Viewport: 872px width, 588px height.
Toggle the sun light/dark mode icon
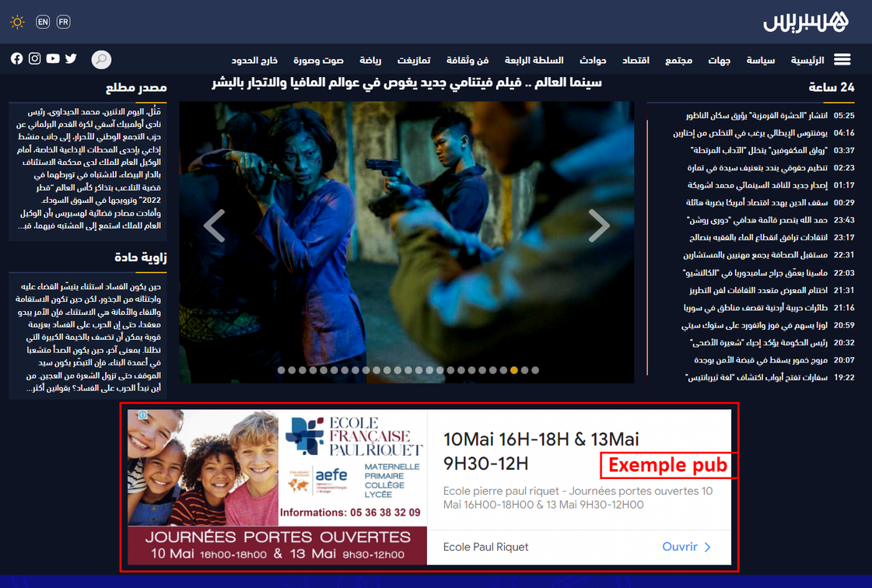pos(17,23)
